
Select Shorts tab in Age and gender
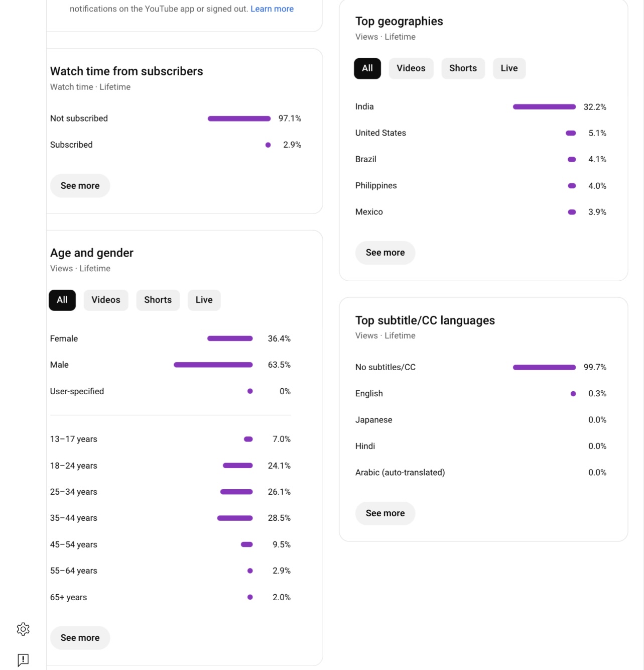(x=158, y=300)
